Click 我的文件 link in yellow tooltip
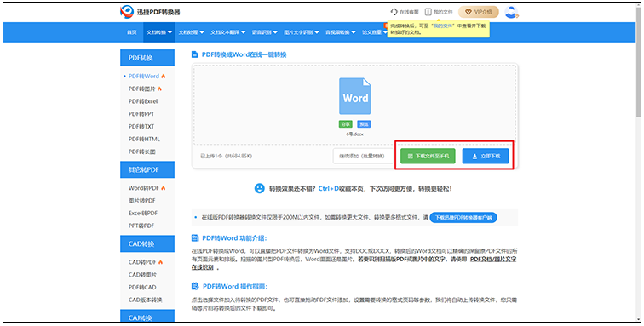 [x=443, y=26]
